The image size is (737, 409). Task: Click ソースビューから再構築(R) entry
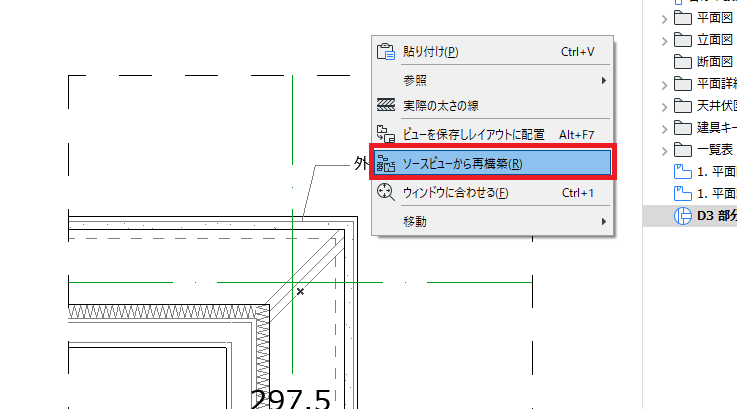point(492,164)
